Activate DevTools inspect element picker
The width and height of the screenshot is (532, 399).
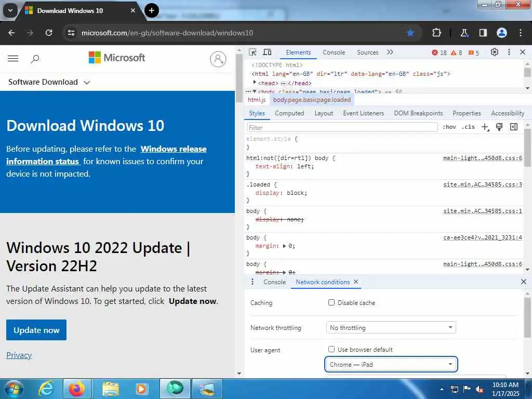pyautogui.click(x=252, y=52)
